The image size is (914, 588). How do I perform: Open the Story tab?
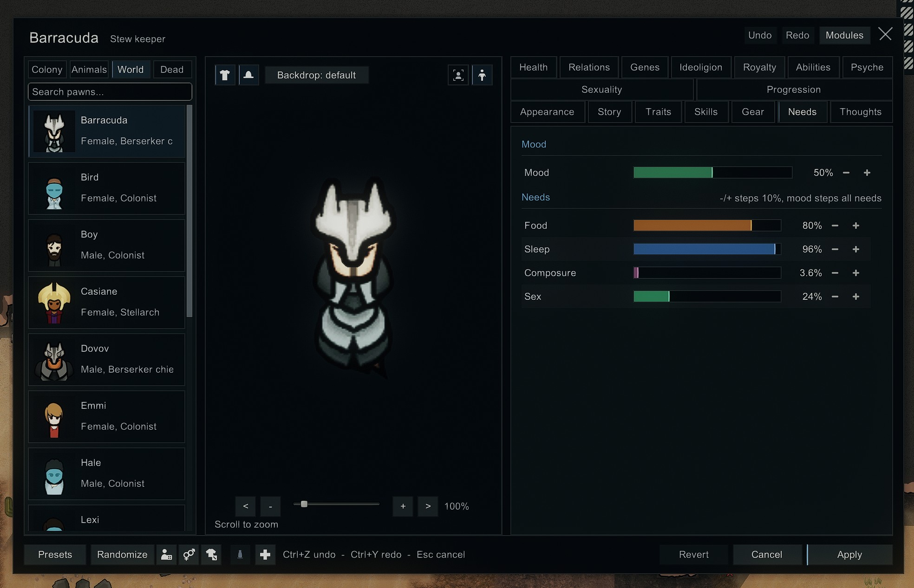click(609, 112)
